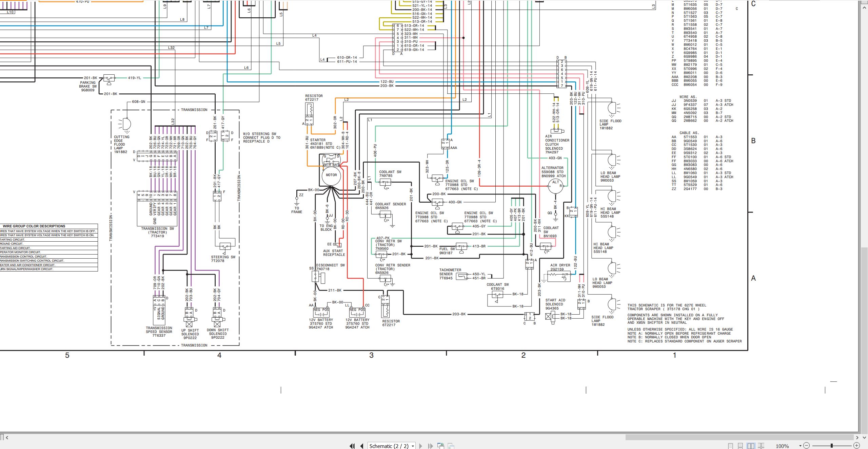This screenshot has height=449, width=868.
Task: Click NOTE C auger scraper text
Action: [685, 341]
